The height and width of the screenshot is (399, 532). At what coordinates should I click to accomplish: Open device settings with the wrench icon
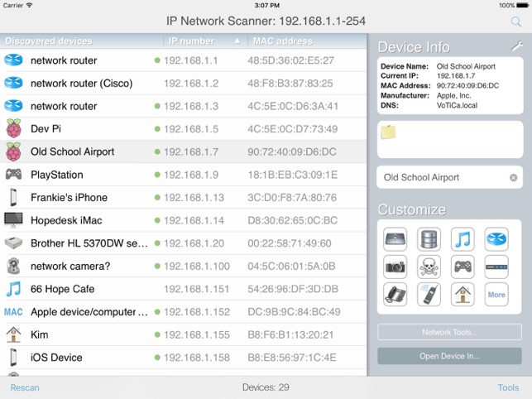point(517,46)
